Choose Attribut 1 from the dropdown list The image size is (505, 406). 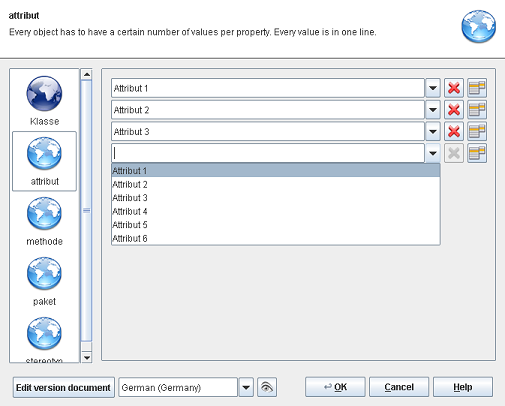(x=276, y=171)
